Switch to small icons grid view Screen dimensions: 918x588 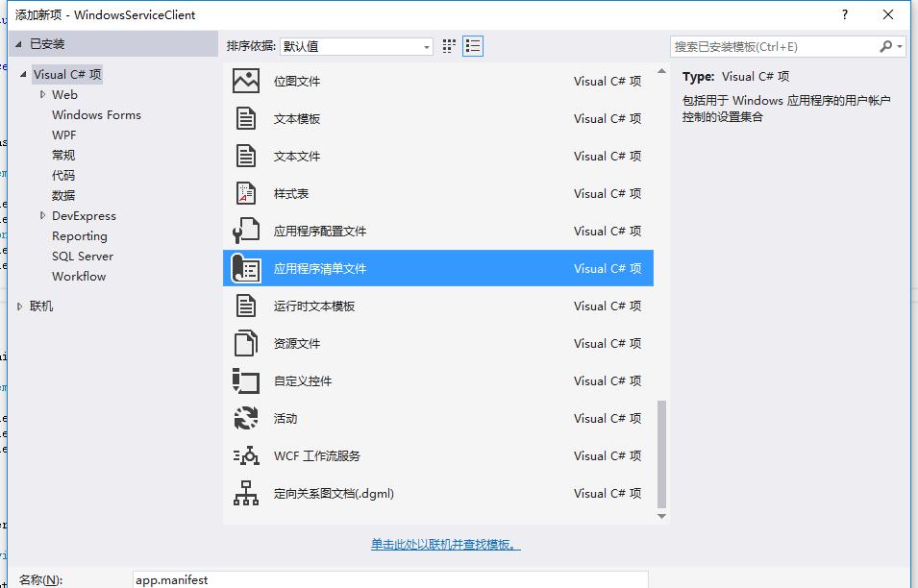coord(449,46)
